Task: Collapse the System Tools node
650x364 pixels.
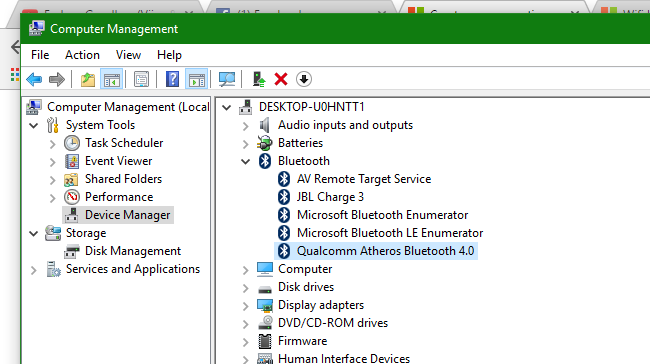Action: (x=34, y=125)
